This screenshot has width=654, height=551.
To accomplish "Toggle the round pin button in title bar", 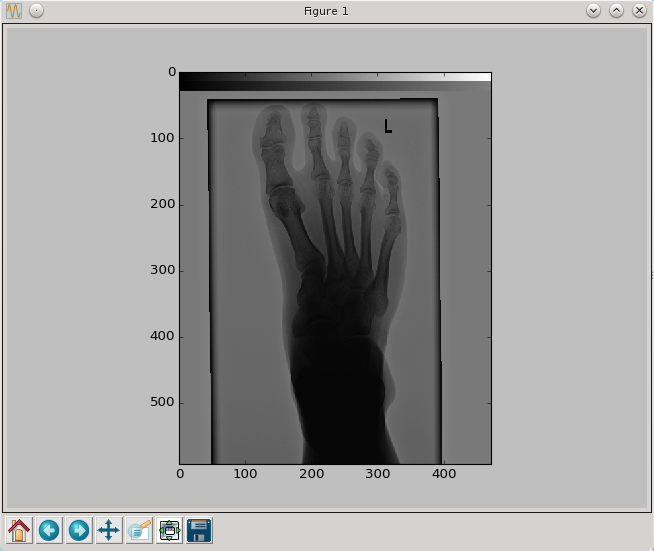I will pyautogui.click(x=36, y=11).
